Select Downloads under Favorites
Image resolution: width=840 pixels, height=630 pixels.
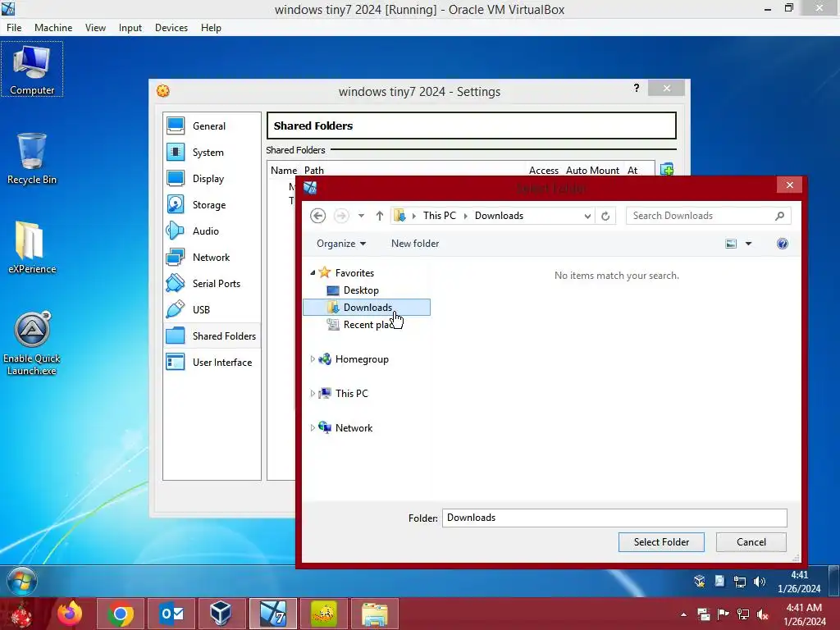click(x=367, y=308)
